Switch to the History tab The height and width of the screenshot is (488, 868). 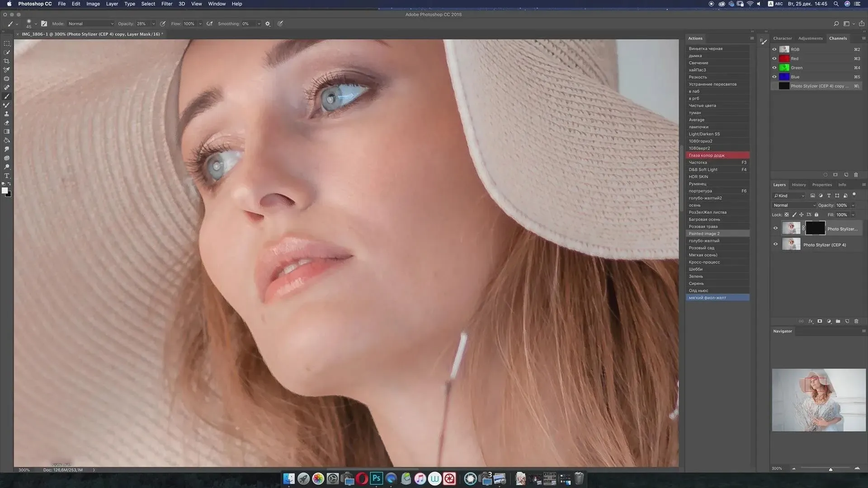799,184
